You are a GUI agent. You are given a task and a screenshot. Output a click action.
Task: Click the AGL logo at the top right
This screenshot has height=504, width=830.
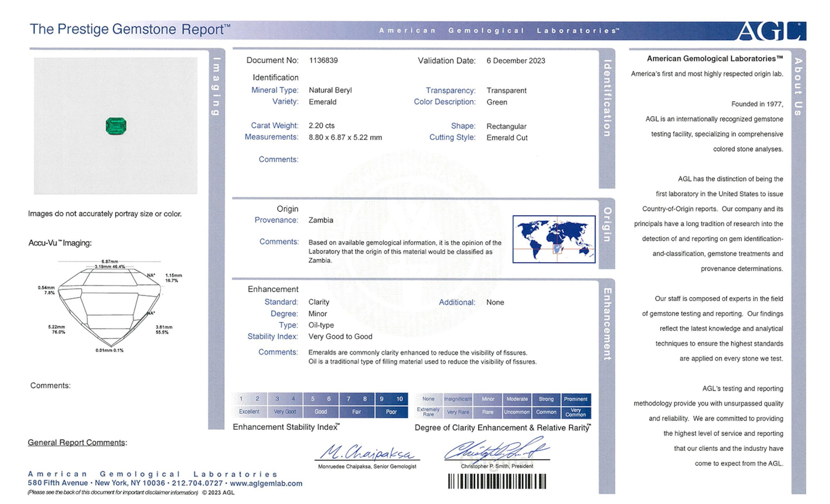tap(772, 31)
